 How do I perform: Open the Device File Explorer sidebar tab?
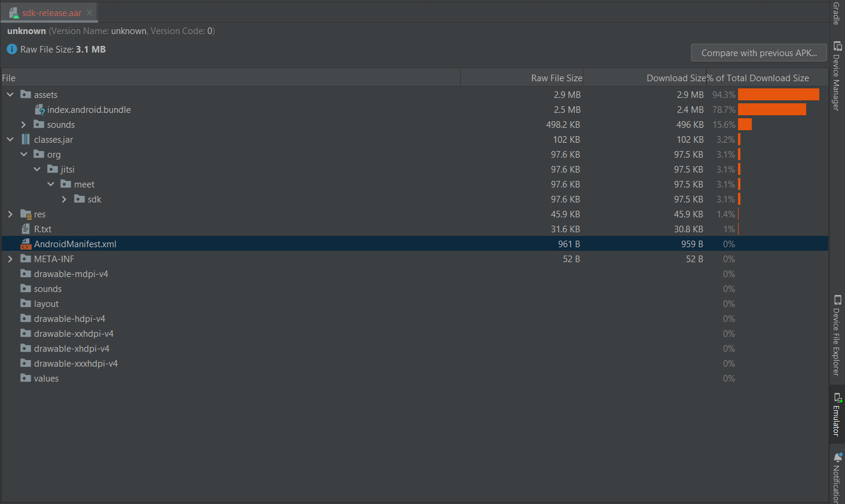click(x=837, y=300)
